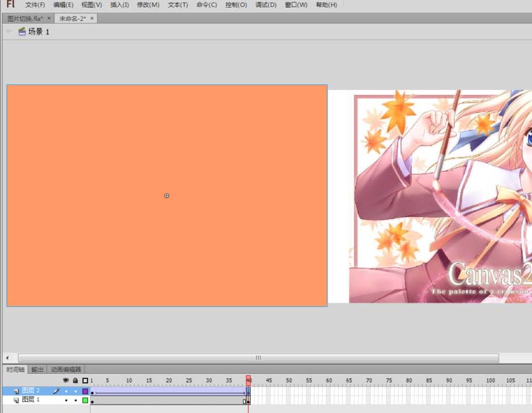Open the 帮助(H) menu

[327, 5]
